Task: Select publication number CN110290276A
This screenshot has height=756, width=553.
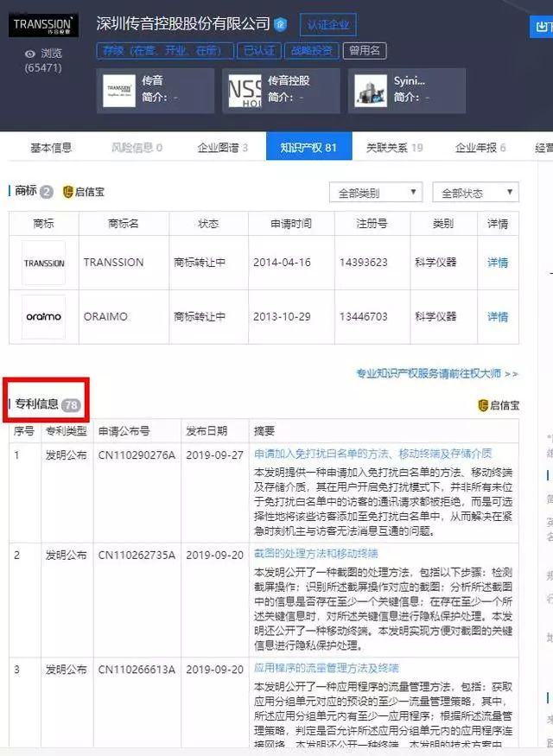Action: pyautogui.click(x=137, y=455)
